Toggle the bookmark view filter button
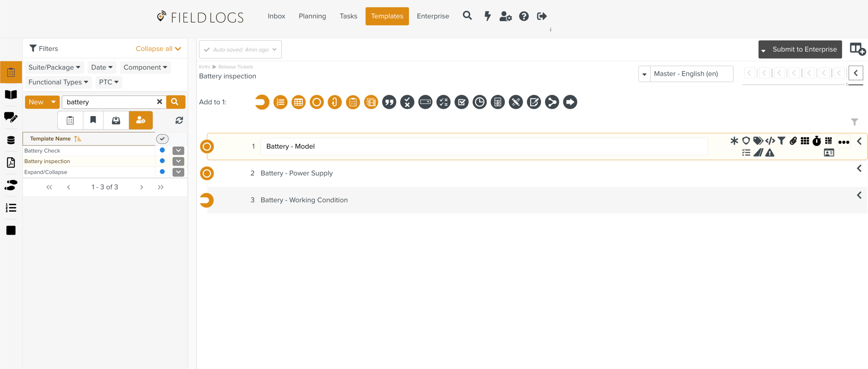The image size is (868, 369). point(93,120)
